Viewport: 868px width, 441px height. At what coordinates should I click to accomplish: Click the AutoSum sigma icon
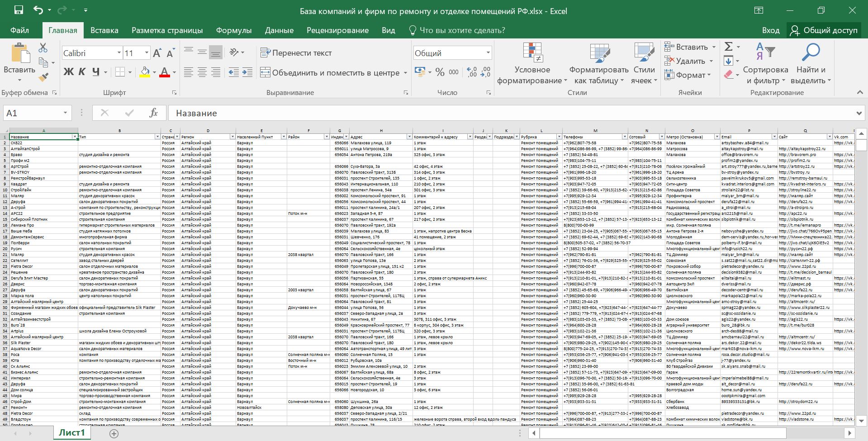(x=729, y=47)
